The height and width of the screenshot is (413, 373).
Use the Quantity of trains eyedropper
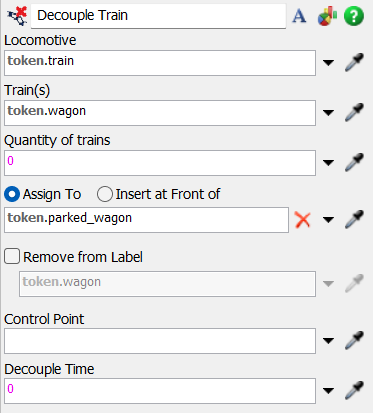pyautogui.click(x=354, y=162)
